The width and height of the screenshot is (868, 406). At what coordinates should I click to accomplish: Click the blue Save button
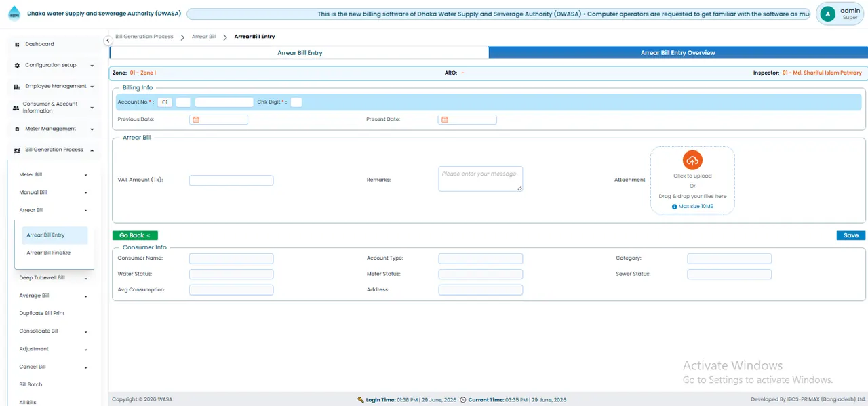pyautogui.click(x=851, y=235)
